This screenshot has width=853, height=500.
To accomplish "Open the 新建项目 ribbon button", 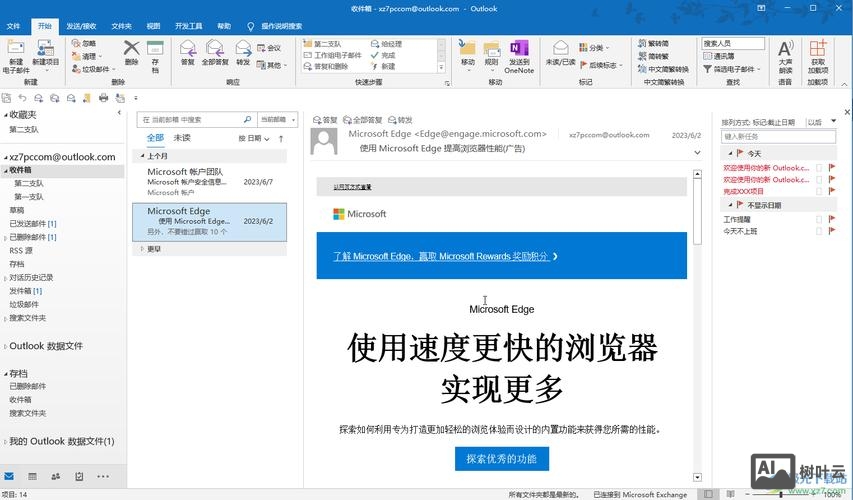I will [x=46, y=56].
